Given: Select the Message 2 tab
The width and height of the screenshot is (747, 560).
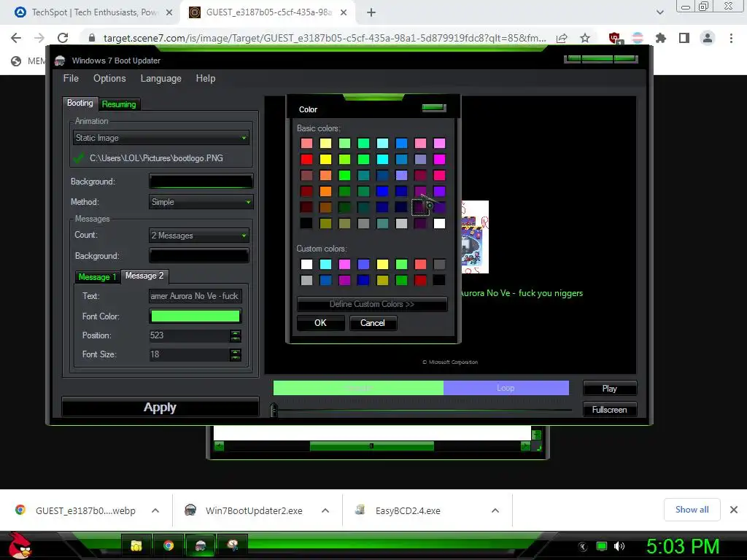Looking at the screenshot, I should [x=144, y=276].
